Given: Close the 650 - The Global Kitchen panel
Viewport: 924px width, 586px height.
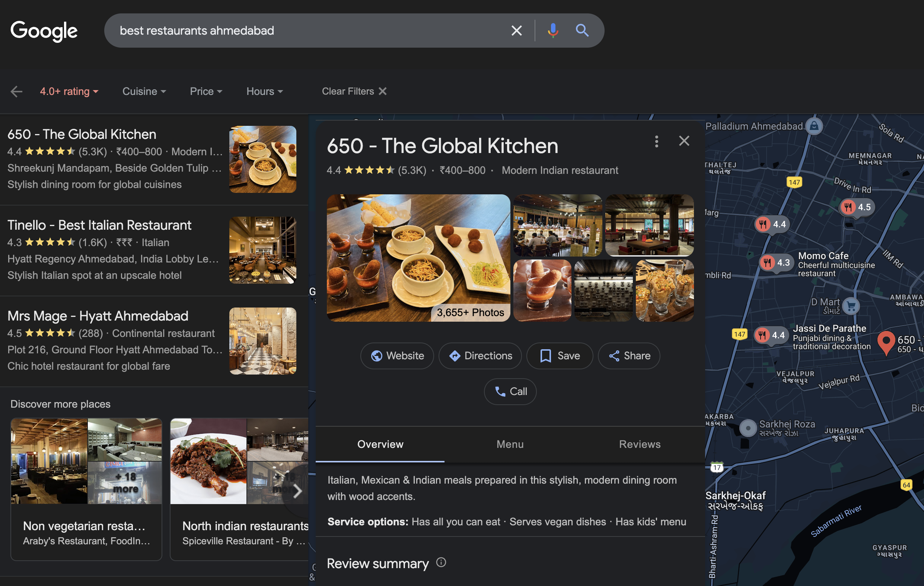Looking at the screenshot, I should pyautogui.click(x=684, y=141).
